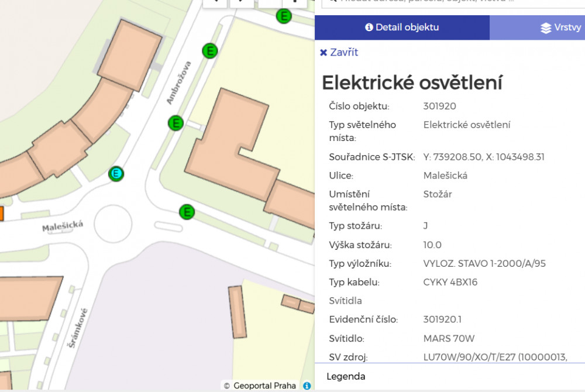
Task: Click the Ambrožova street label
Action: (x=179, y=82)
